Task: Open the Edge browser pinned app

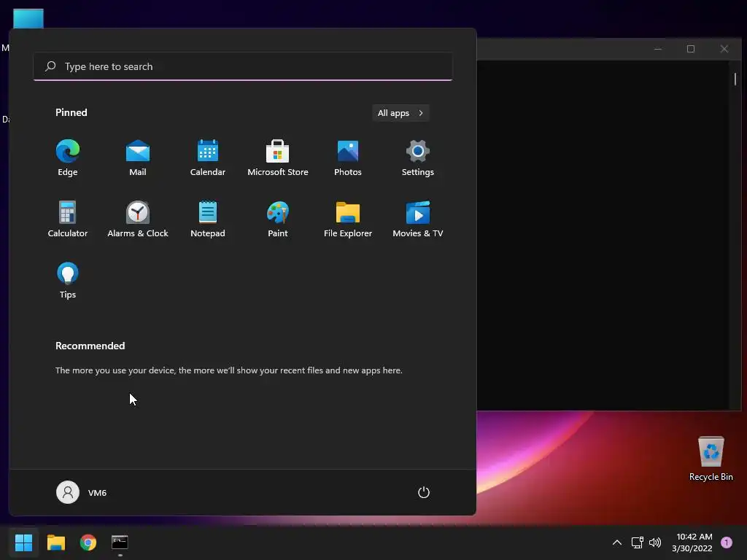Action: [68, 158]
